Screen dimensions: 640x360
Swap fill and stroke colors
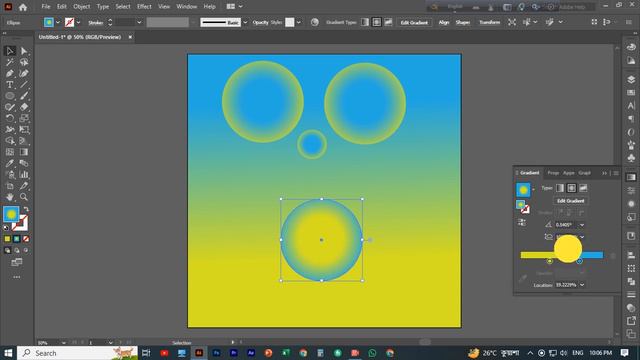pyautogui.click(x=26, y=209)
